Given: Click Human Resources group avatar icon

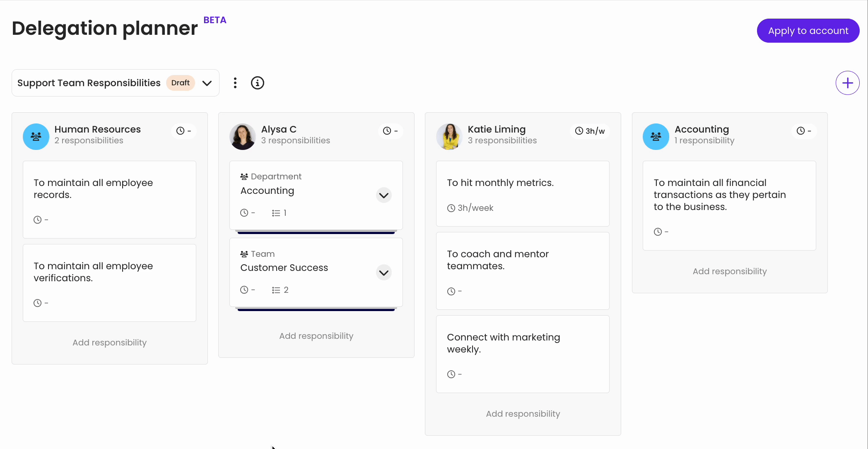Looking at the screenshot, I should point(36,136).
